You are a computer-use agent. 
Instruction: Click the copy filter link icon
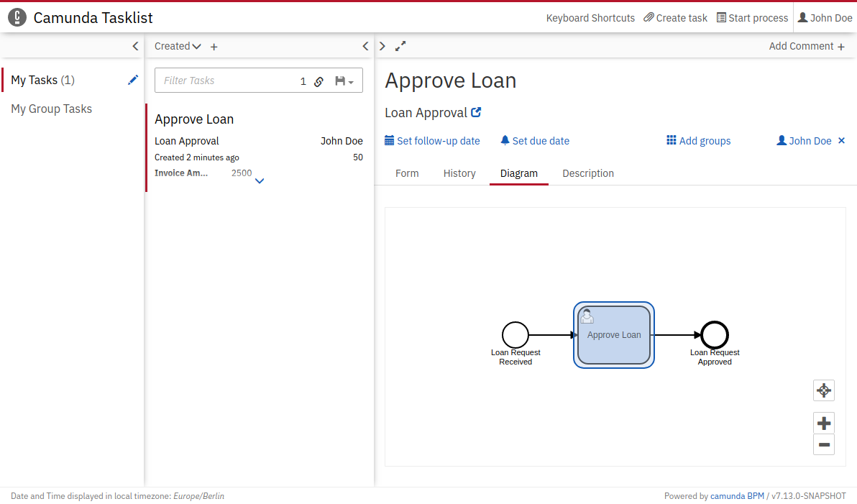click(x=318, y=81)
